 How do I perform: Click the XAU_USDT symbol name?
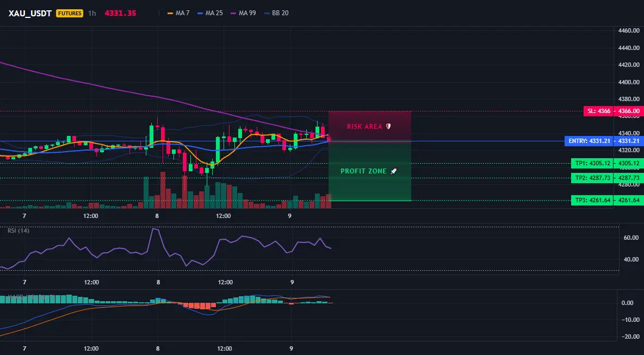click(x=30, y=13)
